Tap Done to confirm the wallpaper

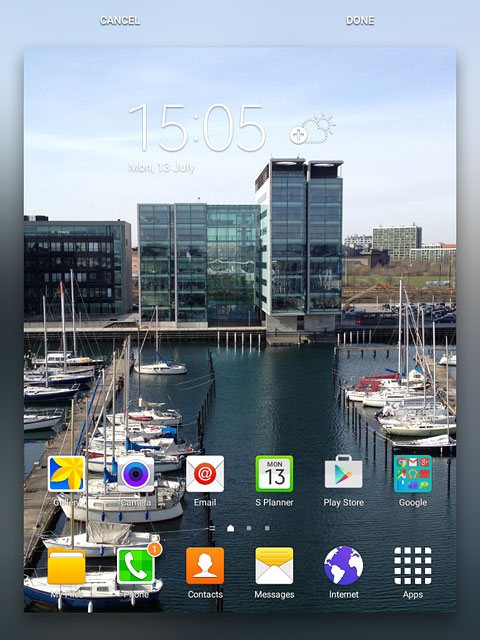point(360,20)
